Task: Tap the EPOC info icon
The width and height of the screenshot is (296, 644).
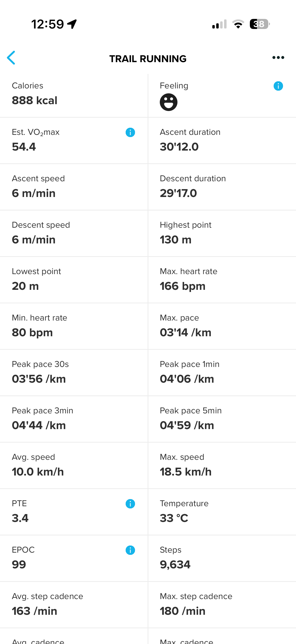Action: 130,550
